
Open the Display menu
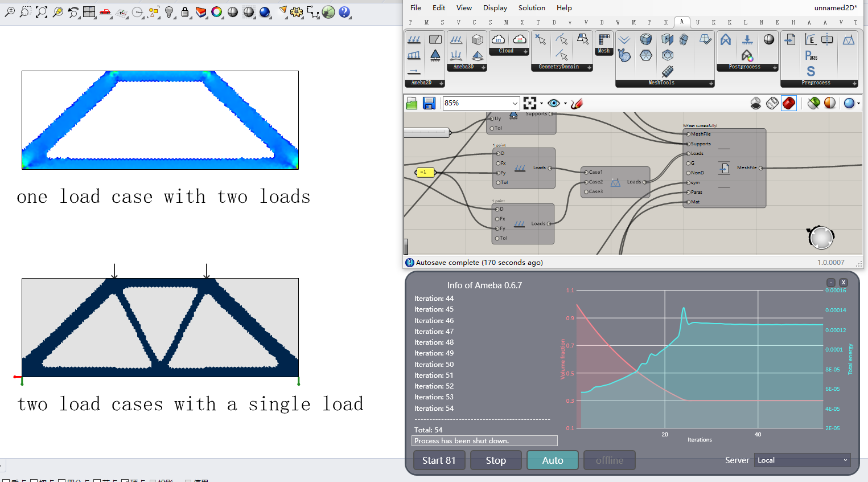coord(495,8)
